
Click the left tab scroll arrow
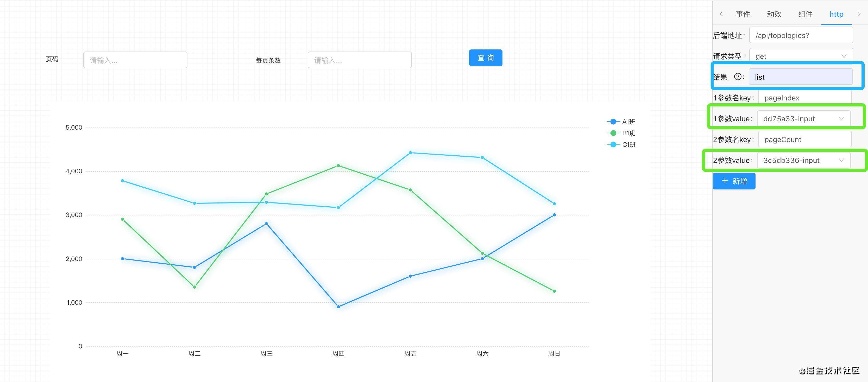click(x=721, y=14)
